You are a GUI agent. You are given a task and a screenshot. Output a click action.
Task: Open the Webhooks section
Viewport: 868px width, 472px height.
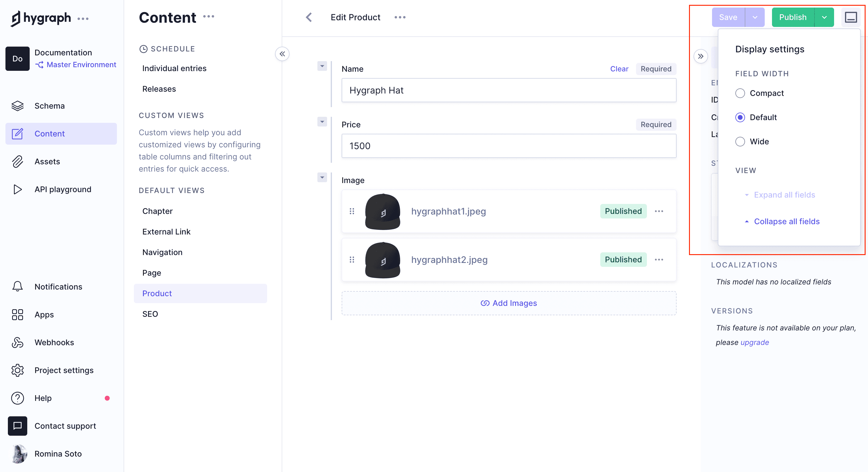pos(54,343)
